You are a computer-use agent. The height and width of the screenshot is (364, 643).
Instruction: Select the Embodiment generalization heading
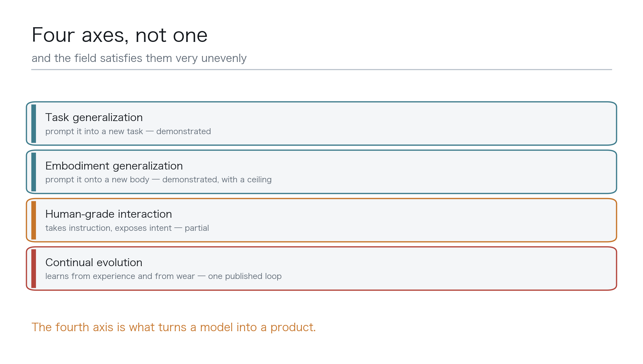[x=114, y=166]
